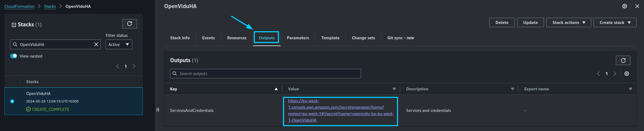Screen dimensions: 644x131
Task: Open split panel settings gear
Action: (x=625, y=6)
